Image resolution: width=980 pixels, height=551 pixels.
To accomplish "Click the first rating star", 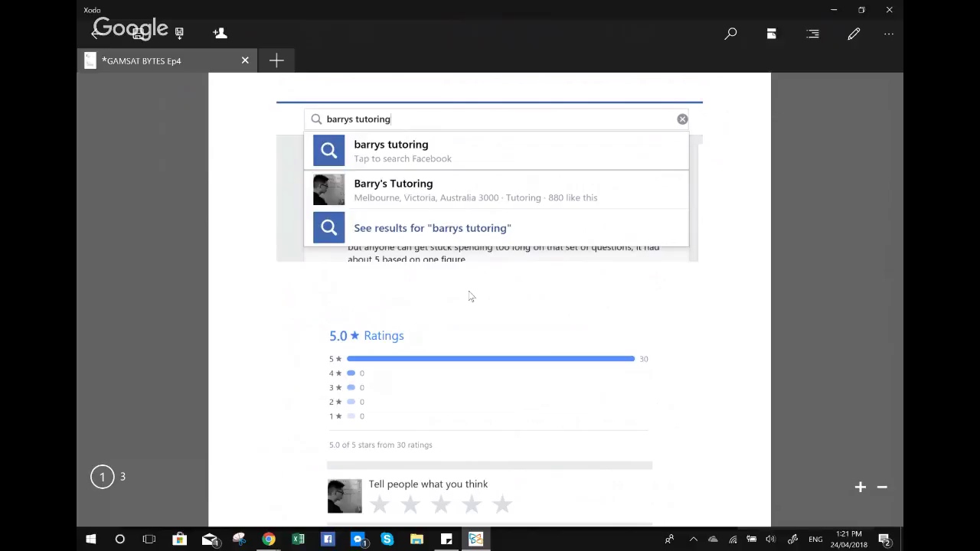I will coord(380,504).
